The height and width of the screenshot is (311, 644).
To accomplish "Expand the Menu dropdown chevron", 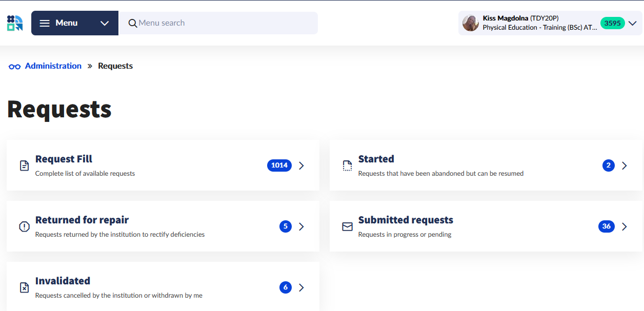I will [105, 23].
